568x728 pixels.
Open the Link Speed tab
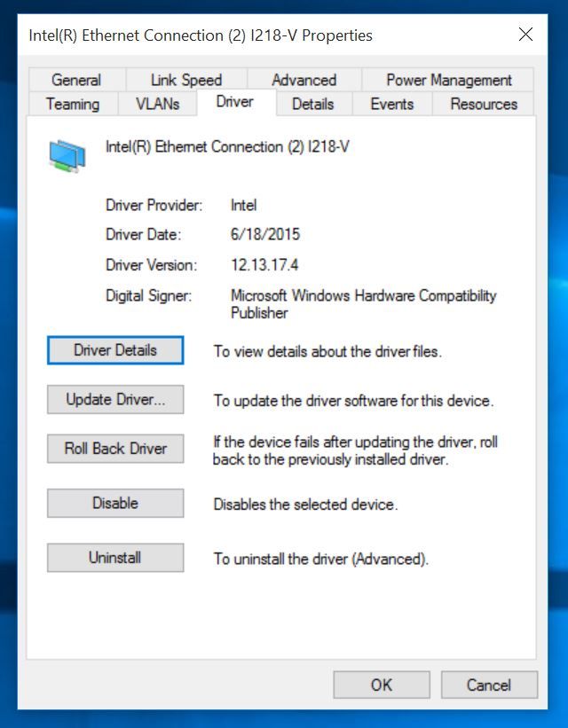186,80
